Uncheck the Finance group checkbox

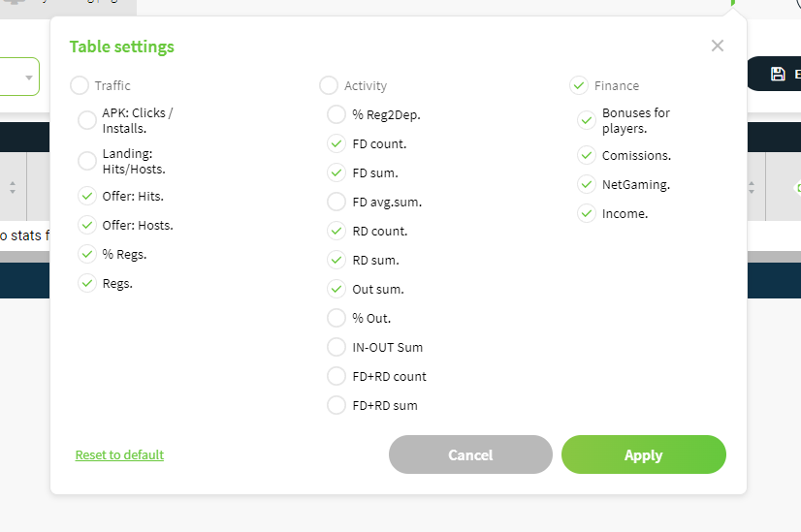point(579,85)
